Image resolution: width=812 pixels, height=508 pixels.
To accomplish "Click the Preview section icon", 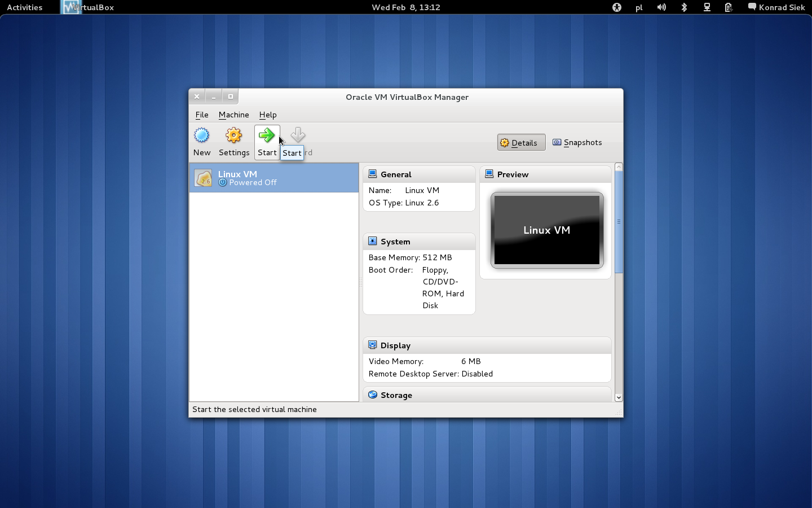I will point(489,174).
